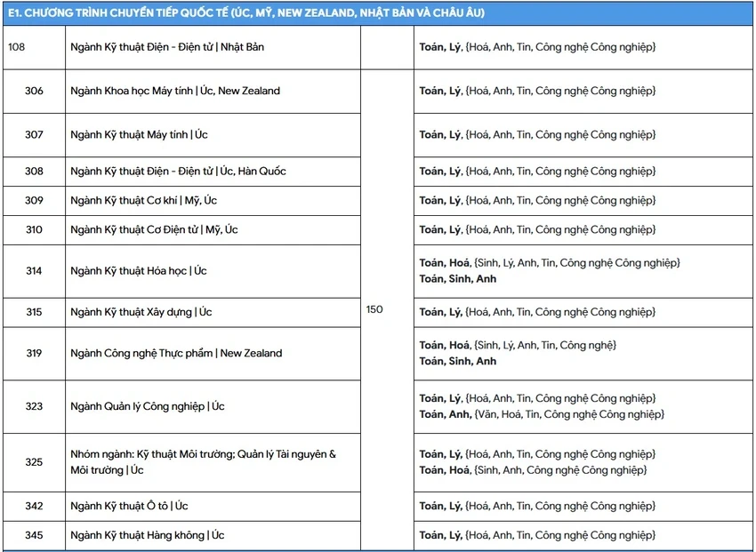Click 'Ngành Kỹ thuật Hàng không | Úc' cell
This screenshot has width=756, height=552.
point(147,535)
